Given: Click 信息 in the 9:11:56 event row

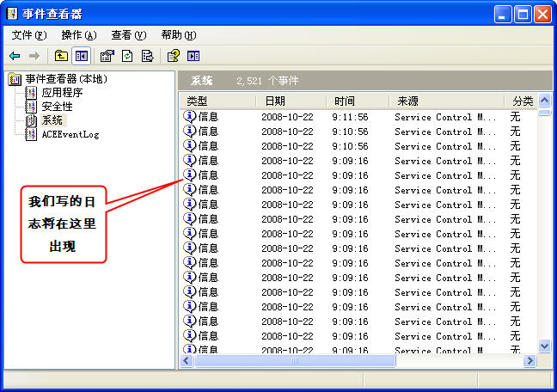Looking at the screenshot, I should point(208,117).
